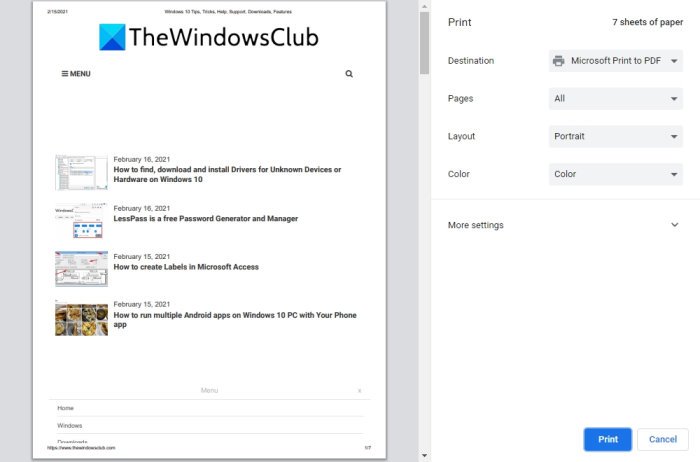
Task: Open article about Drivers for Unknown Devices
Action: tap(227, 175)
